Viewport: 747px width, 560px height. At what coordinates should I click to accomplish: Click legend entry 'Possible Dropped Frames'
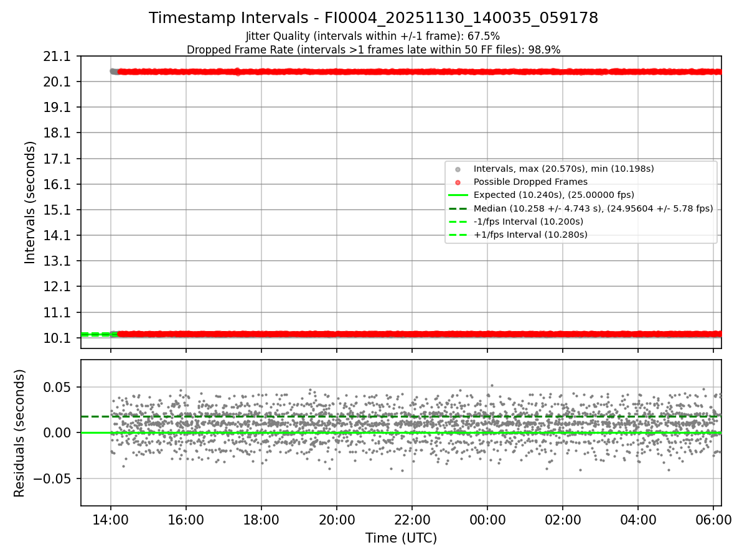[x=530, y=182]
